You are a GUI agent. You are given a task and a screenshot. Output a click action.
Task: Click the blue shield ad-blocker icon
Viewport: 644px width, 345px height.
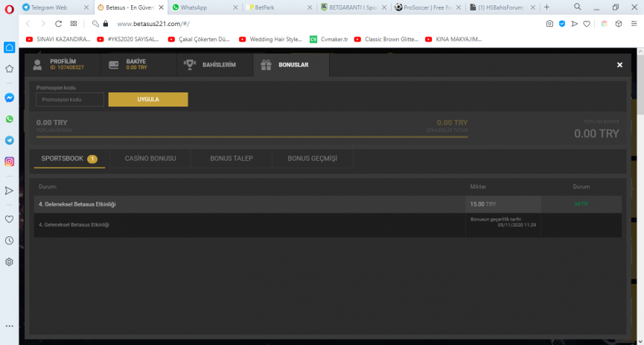point(562,24)
